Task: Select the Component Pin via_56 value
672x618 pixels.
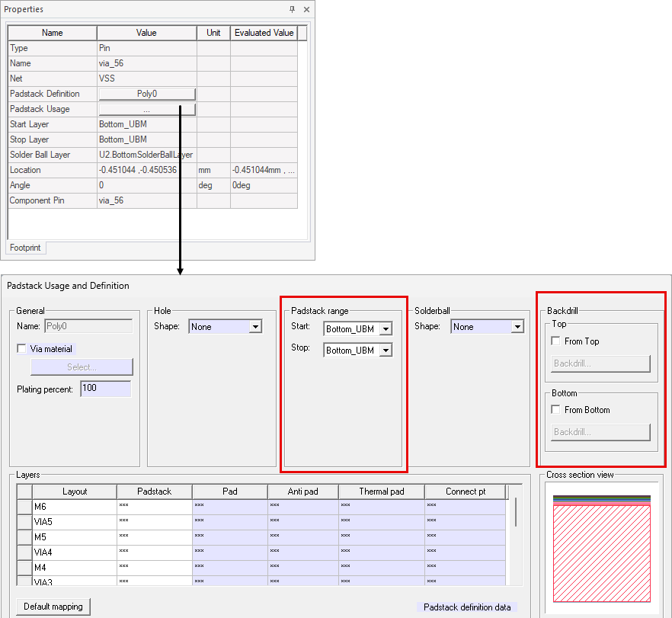Action: (x=147, y=200)
